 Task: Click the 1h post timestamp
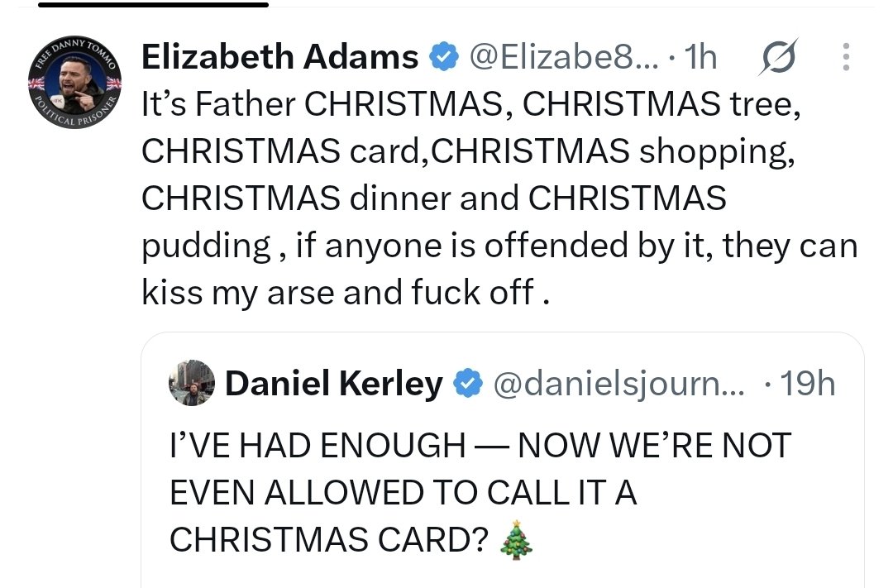(x=700, y=57)
